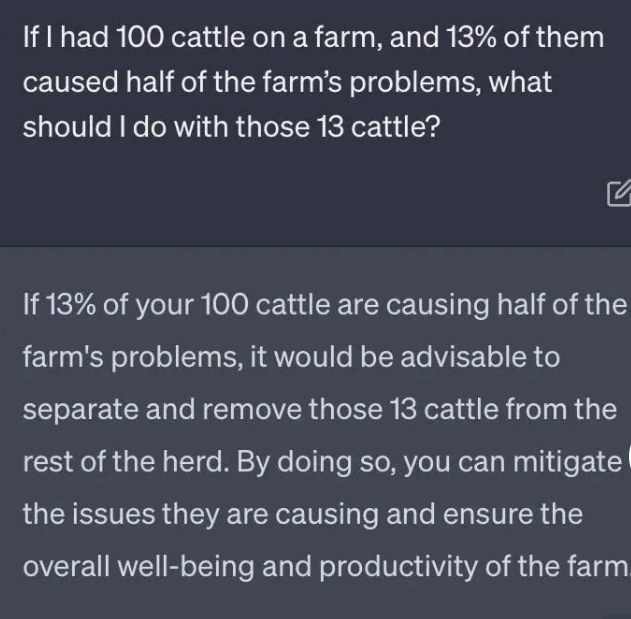Click the partially visible white button at right edge
Image resolution: width=631 pixels, height=619 pixels.
coord(627,462)
